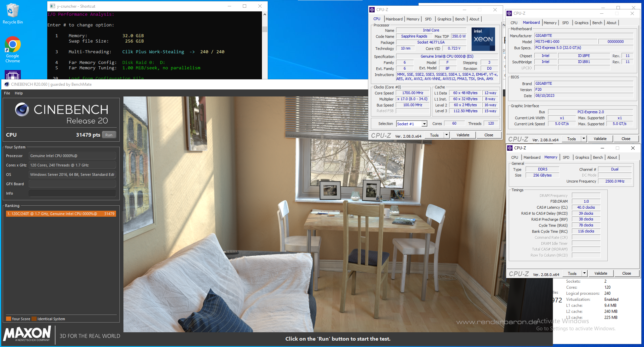Click the empty GFX Board field
This screenshot has width=644, height=347.
72,184
